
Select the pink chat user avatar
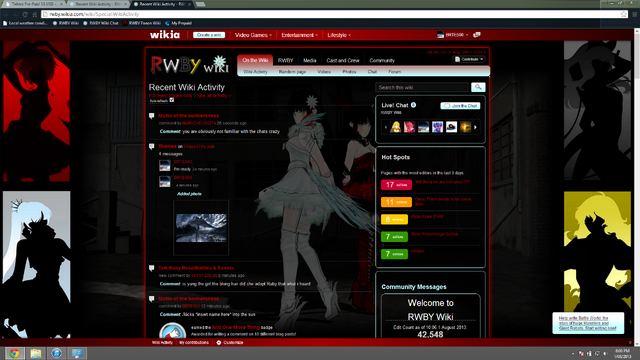[x=409, y=127]
